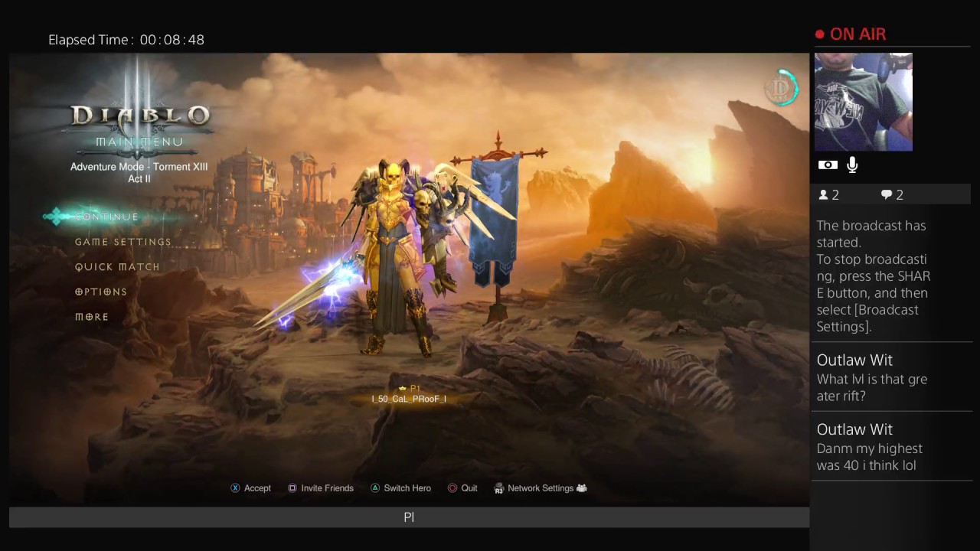The image size is (980, 551).
Task: Click the microphone icon under webcam feed
Action: click(852, 165)
